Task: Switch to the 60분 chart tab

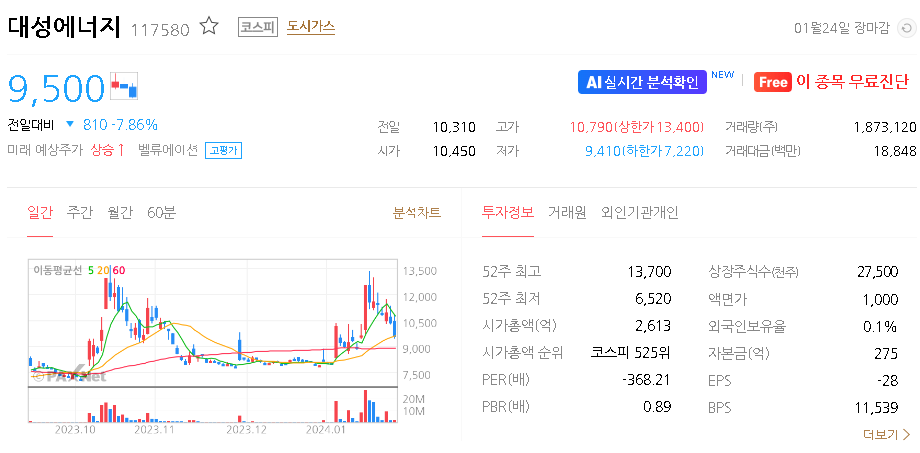Action: [x=161, y=212]
